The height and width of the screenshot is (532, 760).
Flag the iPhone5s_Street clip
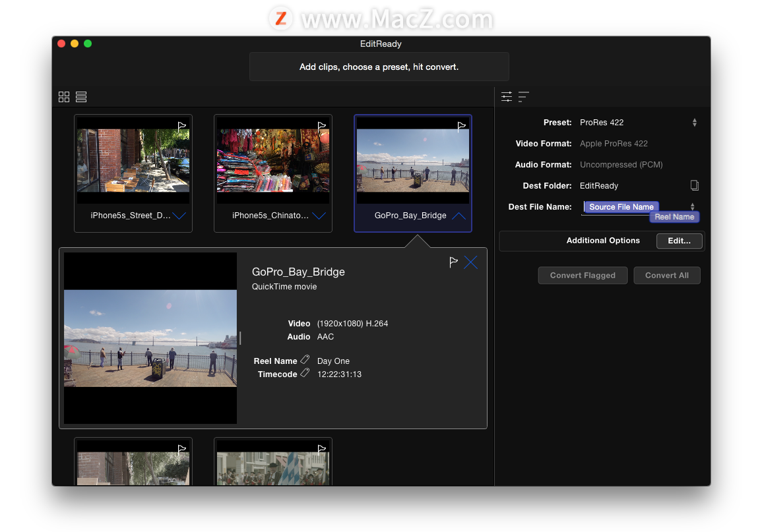click(182, 126)
